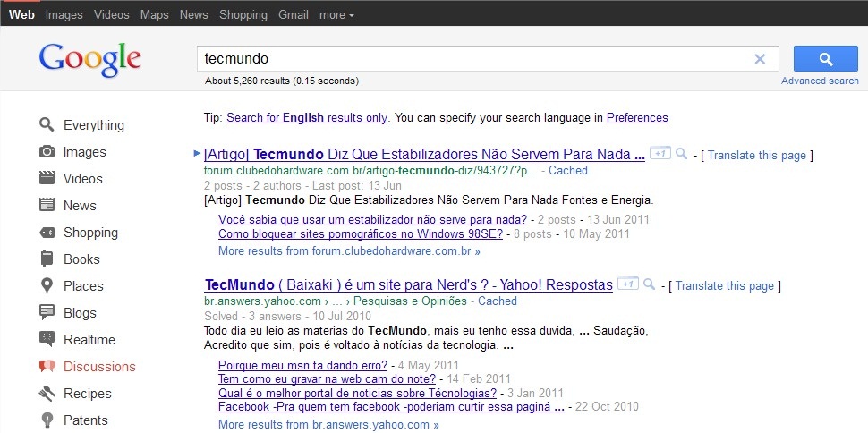Click the Realtime icon in sidebar
This screenshot has height=433, width=868.
pyautogui.click(x=47, y=339)
